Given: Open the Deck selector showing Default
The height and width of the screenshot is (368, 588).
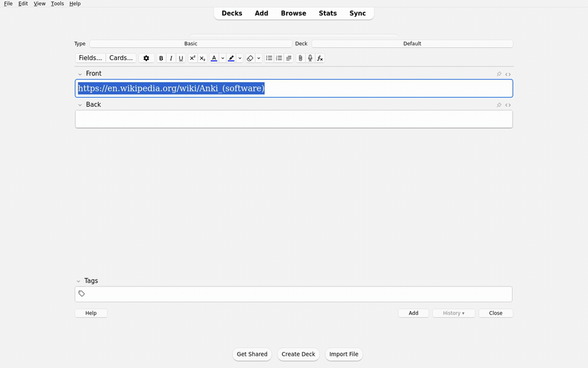Looking at the screenshot, I should [412, 44].
